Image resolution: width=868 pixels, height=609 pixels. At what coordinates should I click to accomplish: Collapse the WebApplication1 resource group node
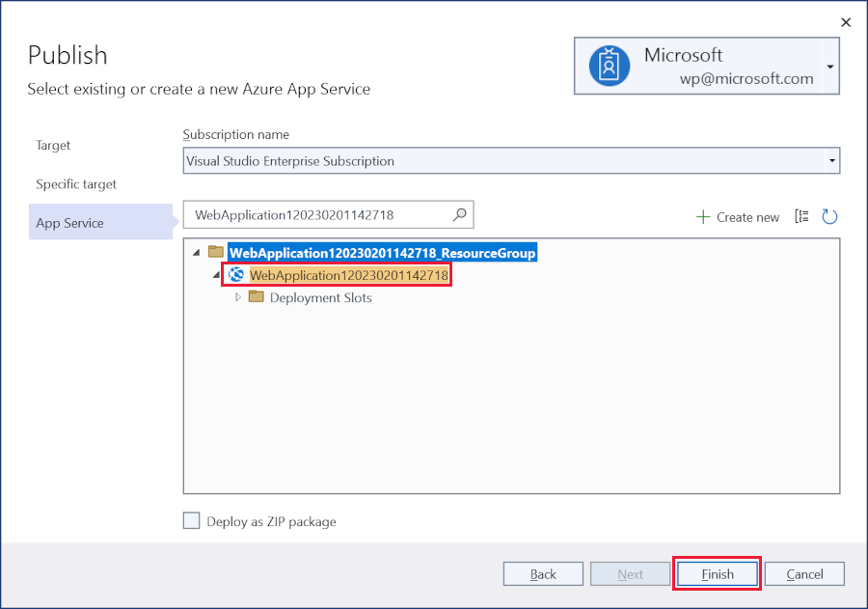point(198,252)
